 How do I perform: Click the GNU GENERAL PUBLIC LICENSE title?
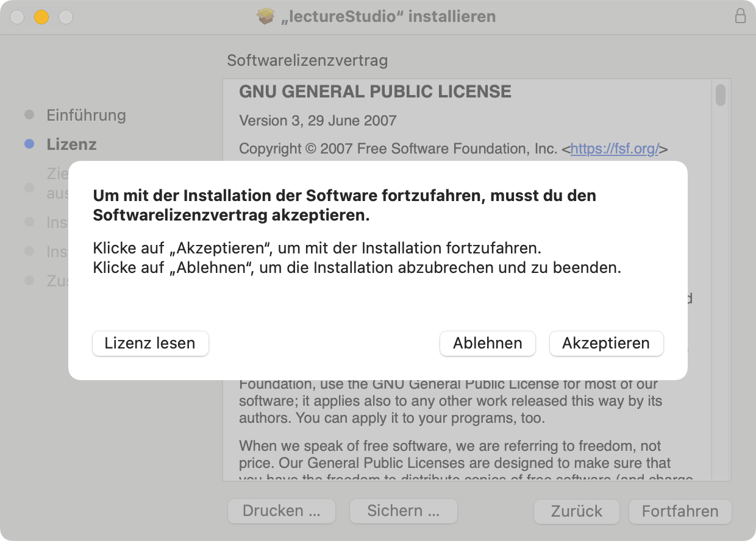point(374,91)
